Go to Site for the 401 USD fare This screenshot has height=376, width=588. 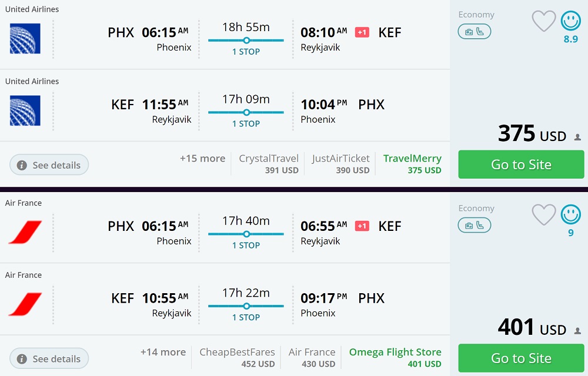(x=521, y=358)
